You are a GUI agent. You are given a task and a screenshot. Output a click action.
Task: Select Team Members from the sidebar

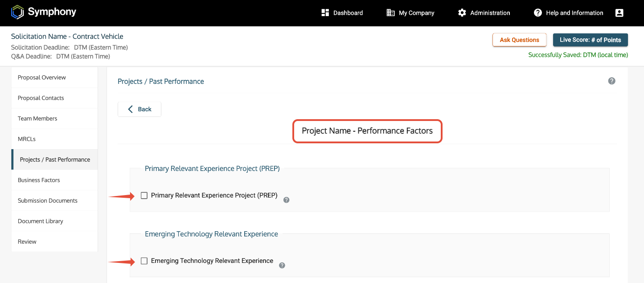[x=37, y=118]
